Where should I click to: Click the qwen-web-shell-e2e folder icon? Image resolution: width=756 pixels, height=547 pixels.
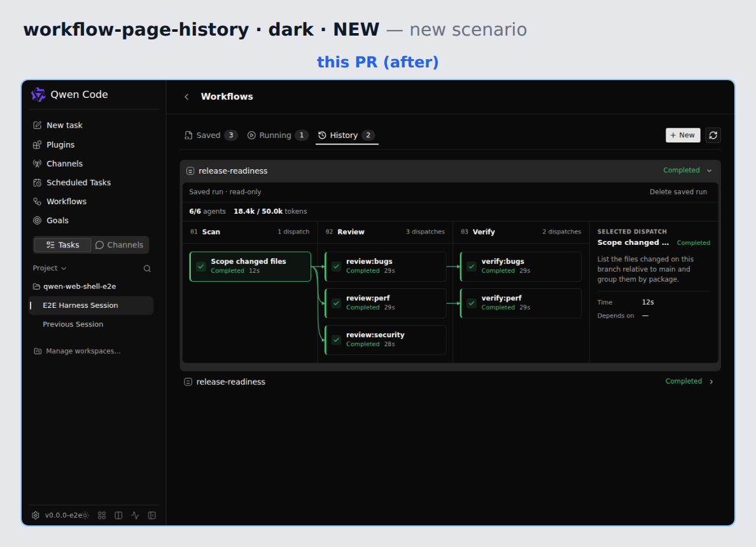point(36,286)
